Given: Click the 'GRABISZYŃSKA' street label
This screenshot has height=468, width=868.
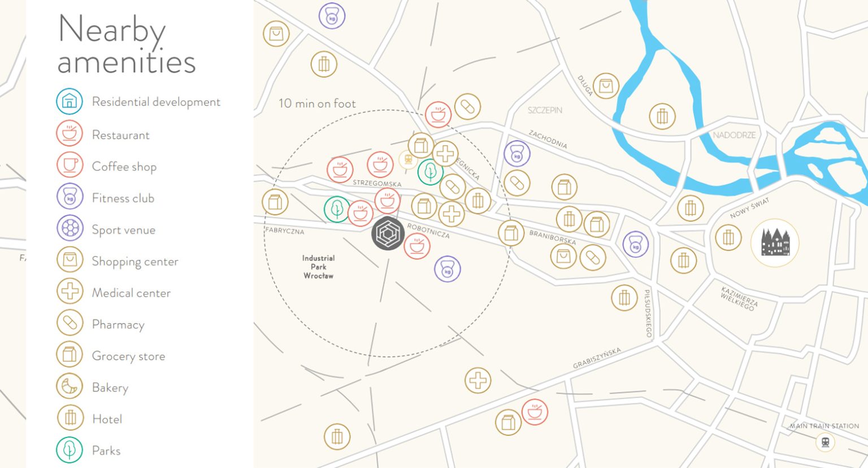Looking at the screenshot, I should tap(597, 358).
